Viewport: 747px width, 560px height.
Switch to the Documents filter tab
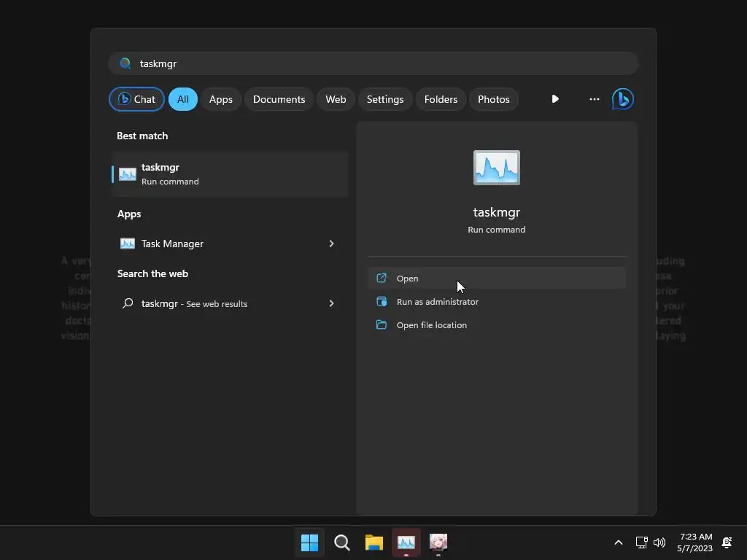tap(279, 99)
